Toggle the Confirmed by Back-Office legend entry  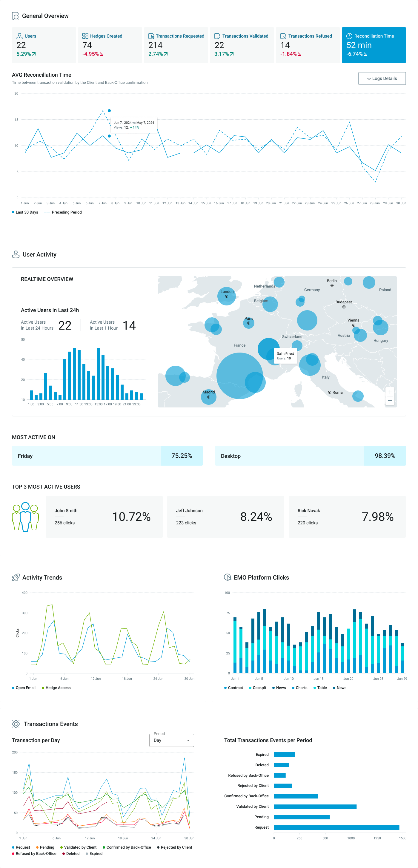(x=127, y=847)
